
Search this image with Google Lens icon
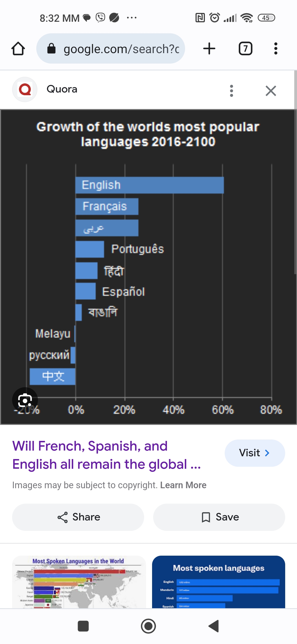[x=25, y=400]
